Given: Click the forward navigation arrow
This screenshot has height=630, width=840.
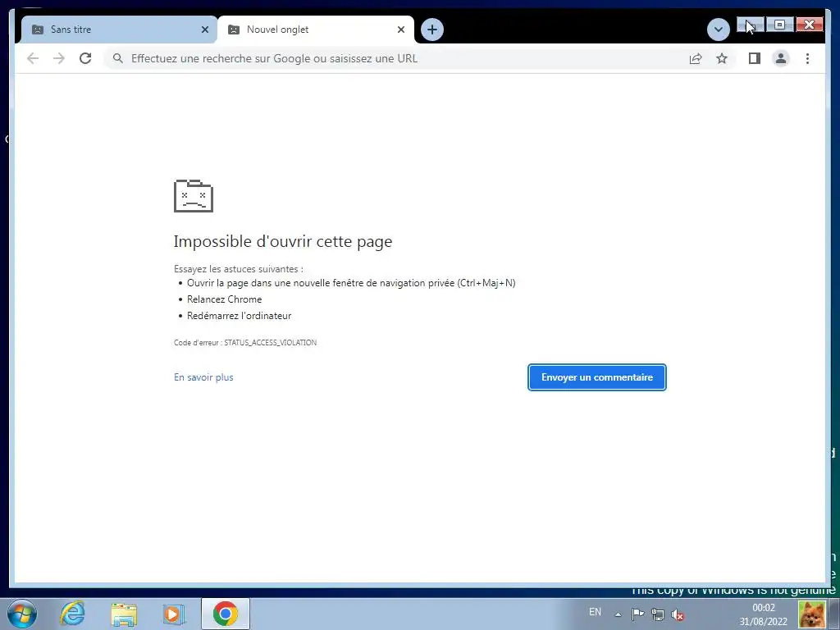Looking at the screenshot, I should click(x=59, y=58).
